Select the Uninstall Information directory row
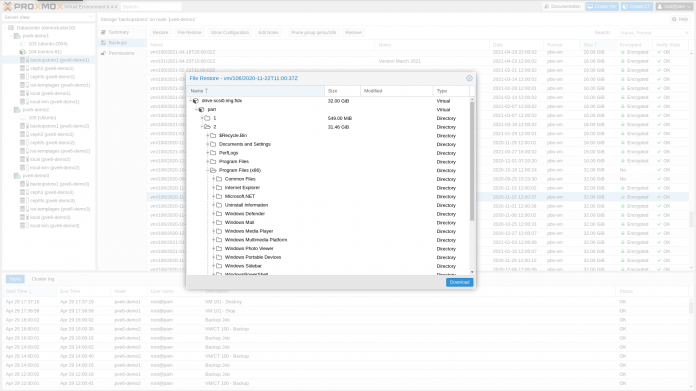 tap(328, 205)
